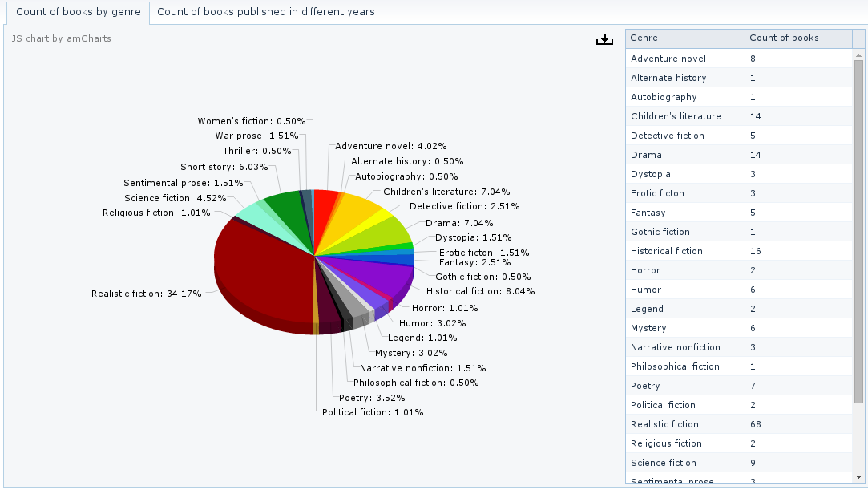Click the label 'Religious fiction: 1.01%'
This screenshot has width=868, height=490.
156,213
